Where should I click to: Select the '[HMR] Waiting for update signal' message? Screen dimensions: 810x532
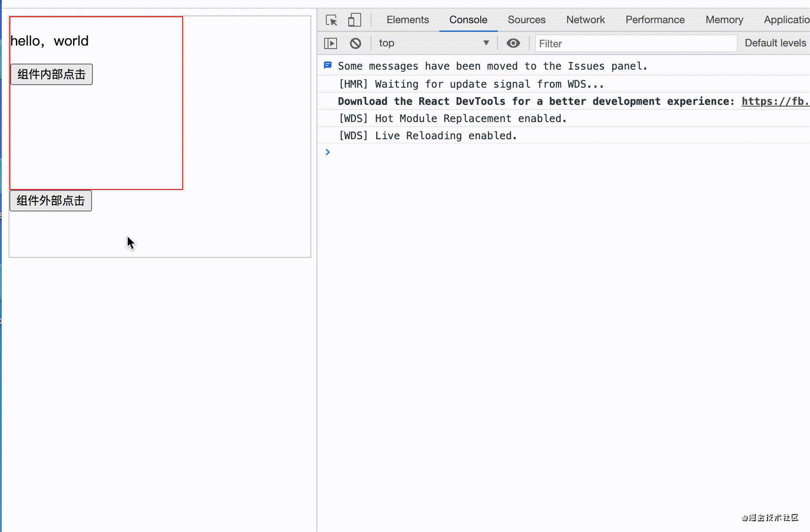[x=471, y=84]
